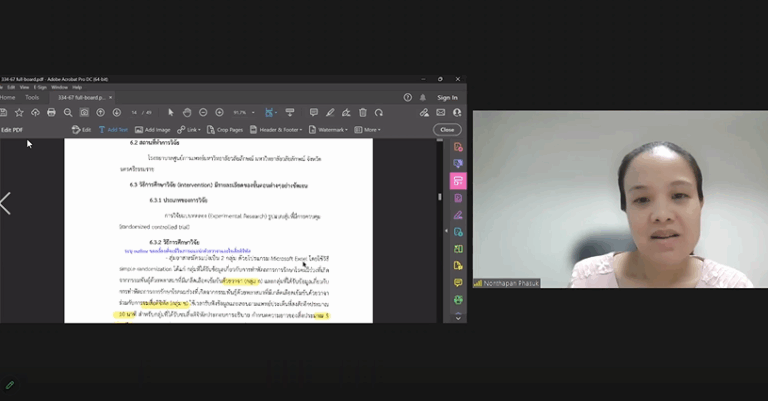
Task: Click the Zoom in plus icon
Action: [x=220, y=112]
